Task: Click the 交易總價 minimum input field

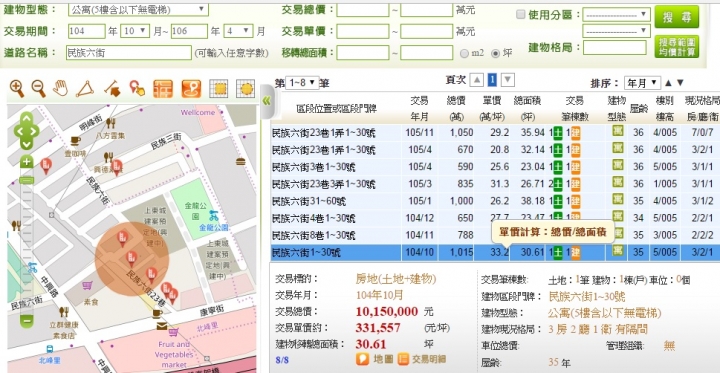Action: click(363, 10)
